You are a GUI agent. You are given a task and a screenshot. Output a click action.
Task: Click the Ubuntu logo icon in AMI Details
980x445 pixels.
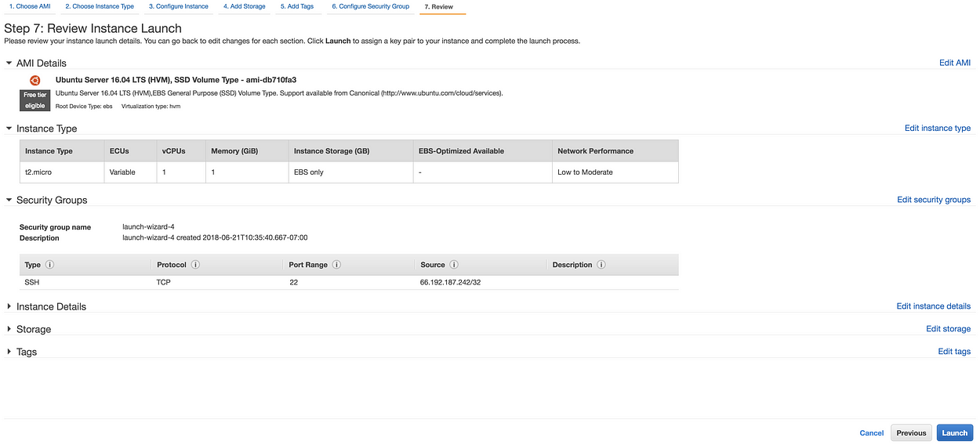coord(34,80)
